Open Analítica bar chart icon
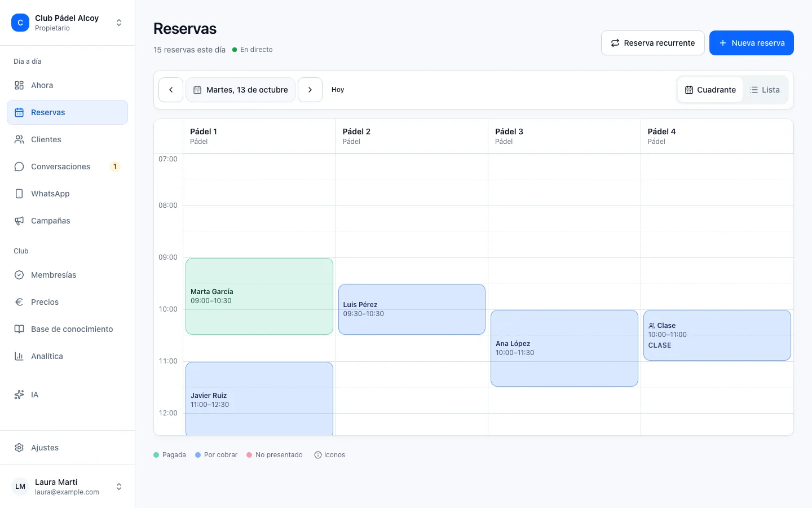 pyautogui.click(x=19, y=356)
